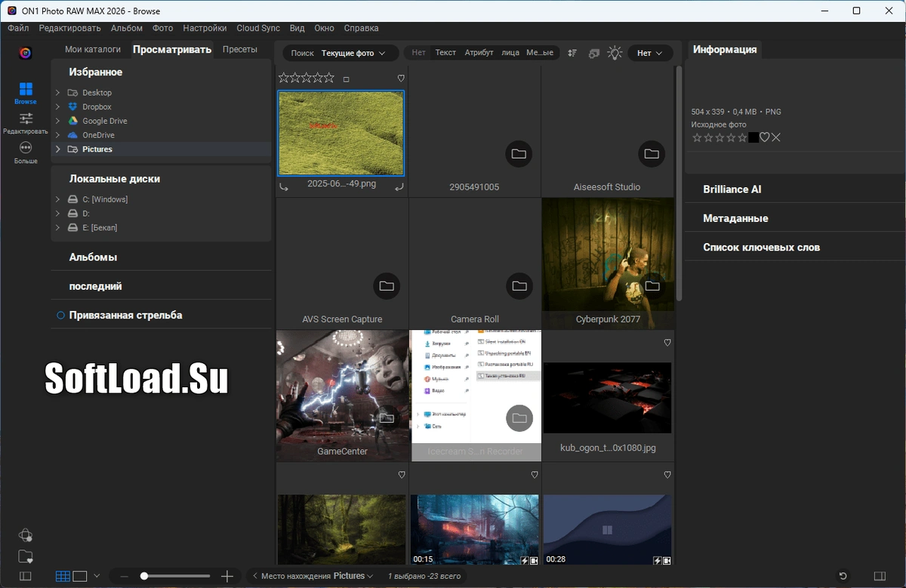Viewport: 906px width, 588px height.
Task: Open the Больше sidebar icon
Action: pos(26,148)
